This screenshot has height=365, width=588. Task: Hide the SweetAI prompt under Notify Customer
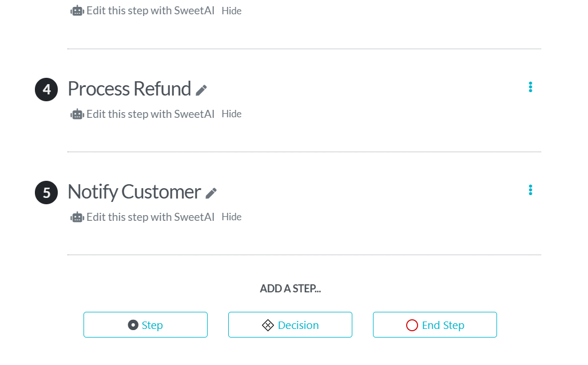(232, 217)
